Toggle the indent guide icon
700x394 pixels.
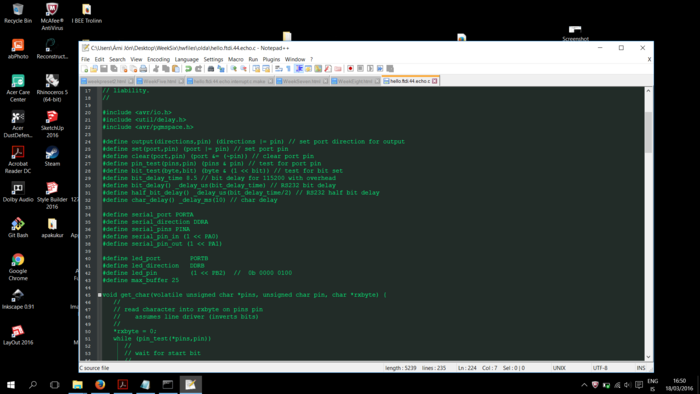tap(299, 69)
